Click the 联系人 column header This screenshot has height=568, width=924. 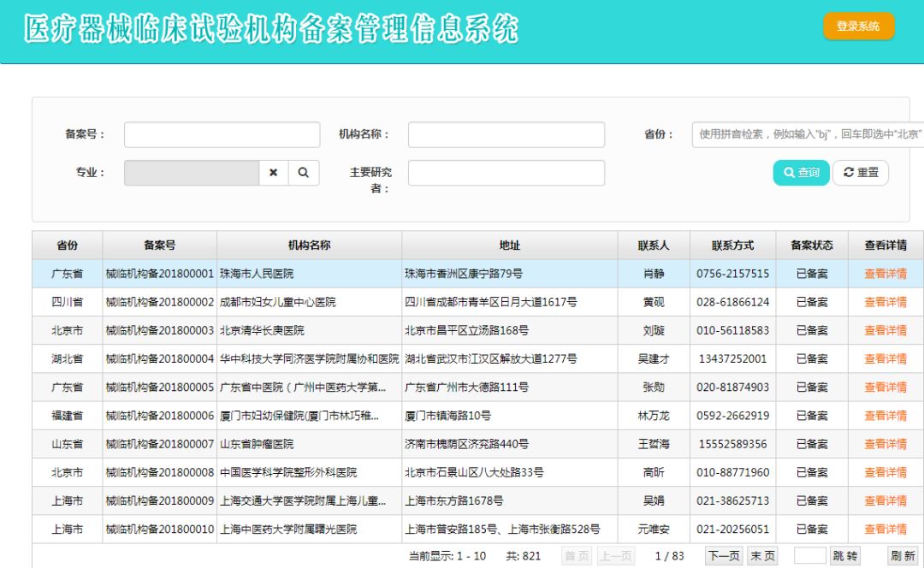point(654,246)
